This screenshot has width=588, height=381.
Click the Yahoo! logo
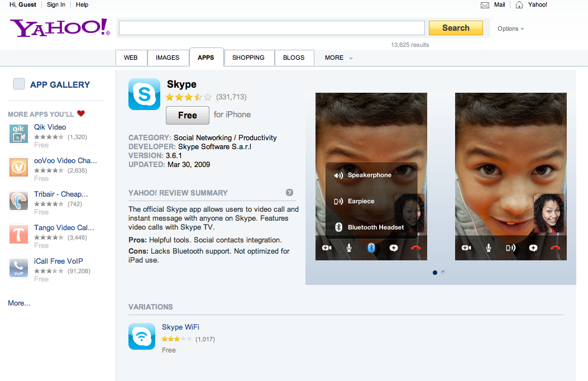[60, 28]
